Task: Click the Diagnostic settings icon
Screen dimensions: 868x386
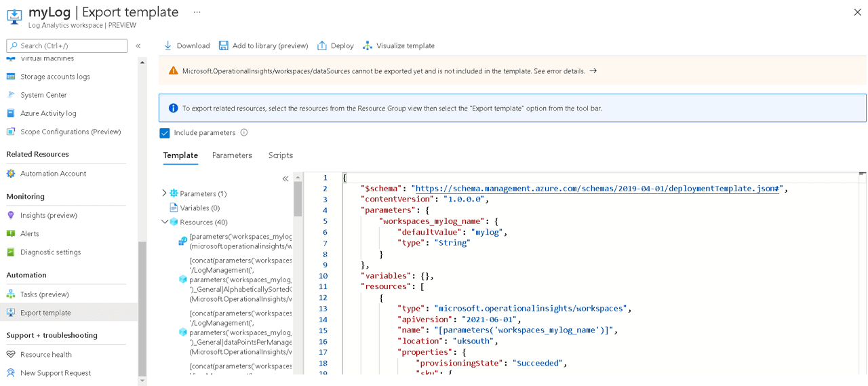Action: (x=11, y=252)
